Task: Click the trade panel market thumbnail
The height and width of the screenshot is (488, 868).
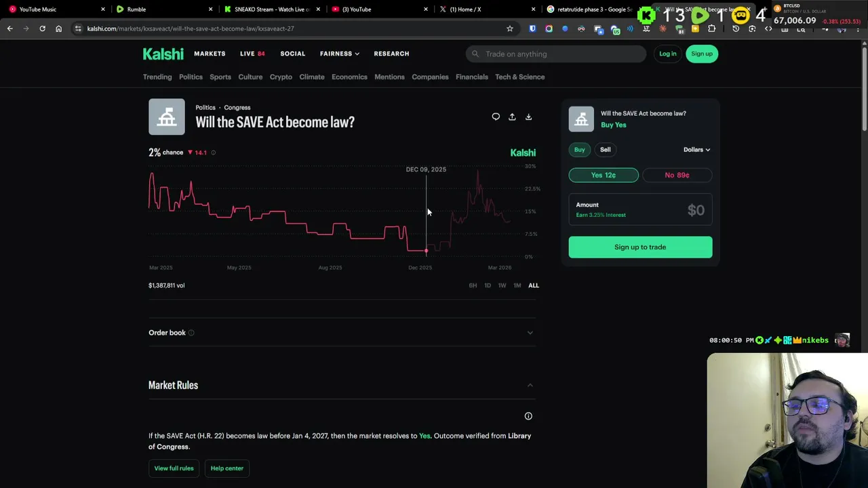Action: (x=581, y=119)
